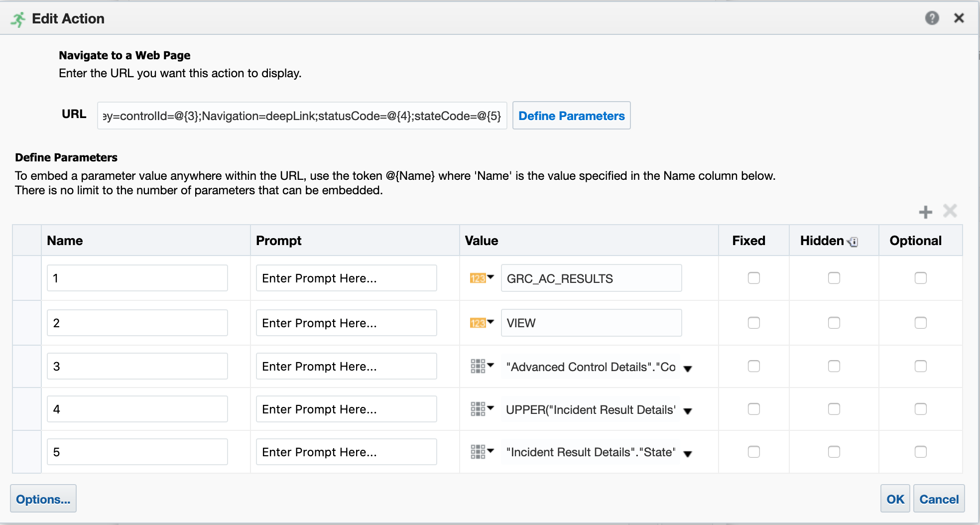The width and height of the screenshot is (980, 525).
Task: Enable Hidden for the VIEW parameter
Action: (x=834, y=323)
